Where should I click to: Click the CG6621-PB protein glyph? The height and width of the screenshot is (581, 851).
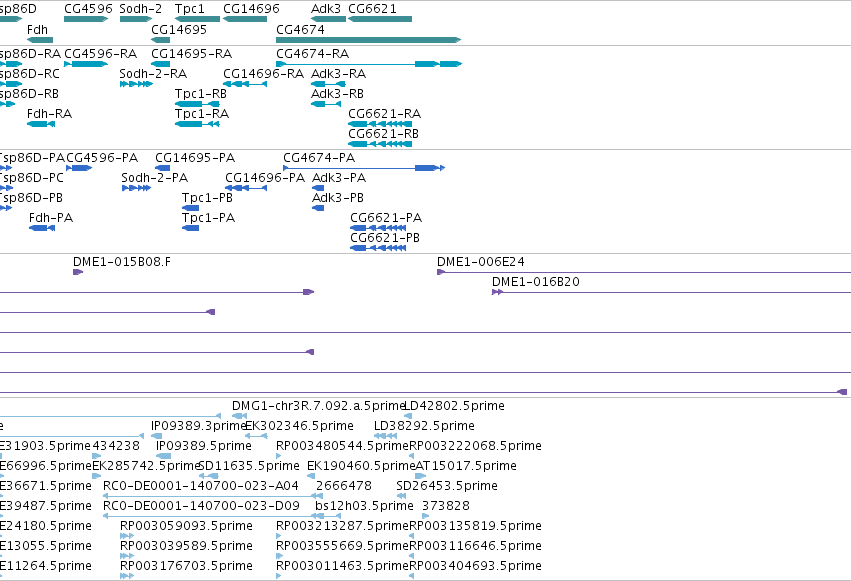click(x=378, y=248)
